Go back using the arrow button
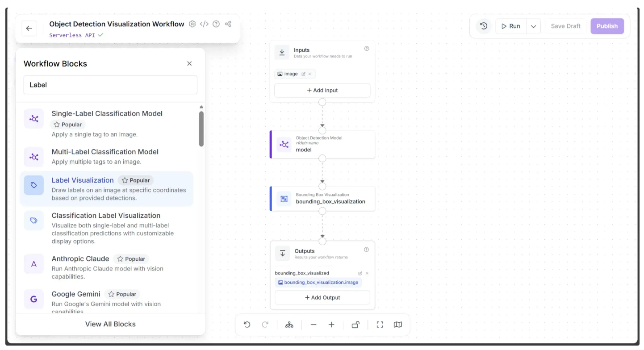 29,29
